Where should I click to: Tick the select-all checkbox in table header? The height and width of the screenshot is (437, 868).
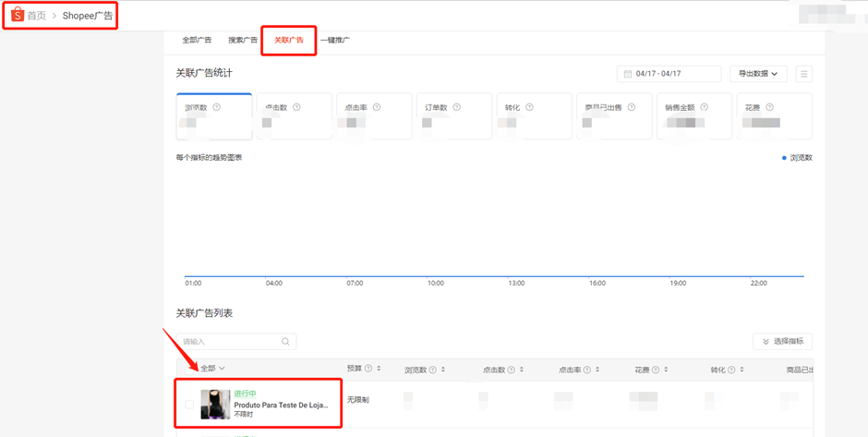coord(189,370)
